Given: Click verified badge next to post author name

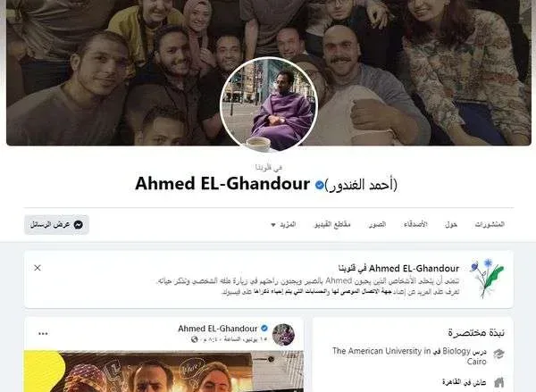Looking at the screenshot, I should pyautogui.click(x=264, y=328).
